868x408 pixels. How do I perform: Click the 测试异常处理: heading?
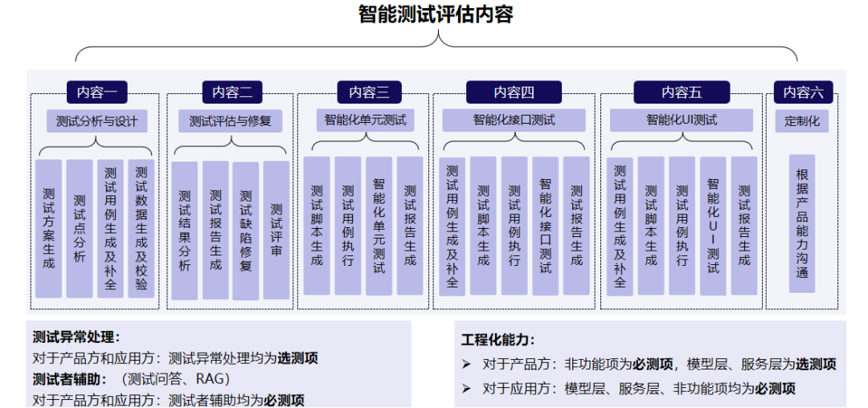point(76,337)
